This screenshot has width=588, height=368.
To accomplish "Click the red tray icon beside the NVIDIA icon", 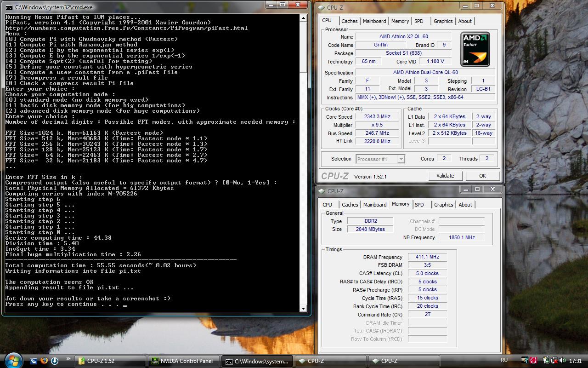I will [533, 361].
